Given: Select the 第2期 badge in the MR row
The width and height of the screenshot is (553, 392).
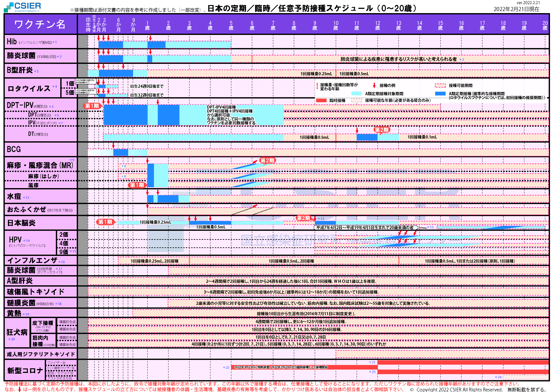Looking at the screenshot, I should pos(267,161).
